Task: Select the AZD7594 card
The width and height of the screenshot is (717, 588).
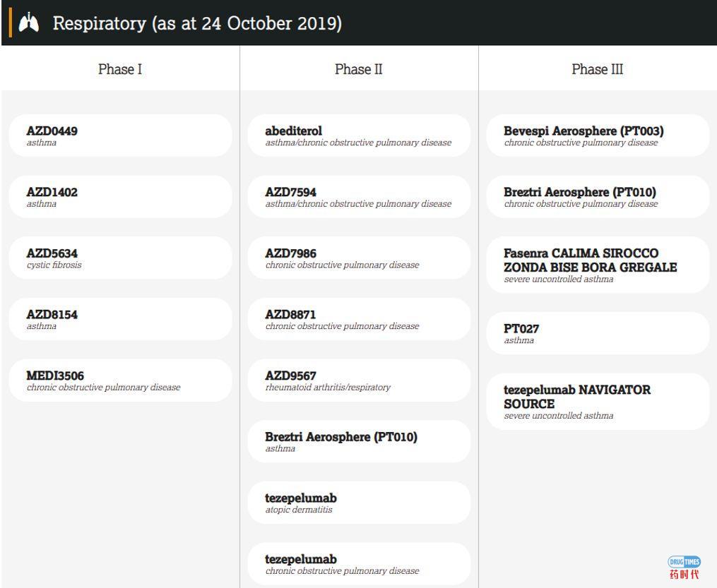Action: coord(359,197)
